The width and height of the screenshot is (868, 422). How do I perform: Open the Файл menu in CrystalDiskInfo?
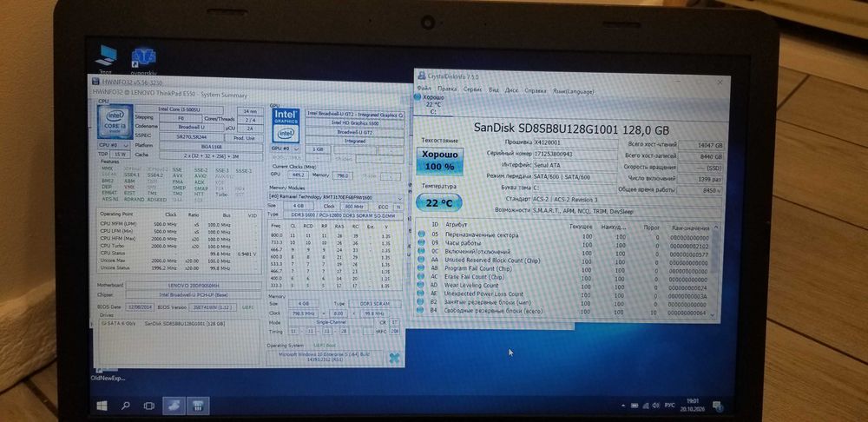pyautogui.click(x=424, y=89)
